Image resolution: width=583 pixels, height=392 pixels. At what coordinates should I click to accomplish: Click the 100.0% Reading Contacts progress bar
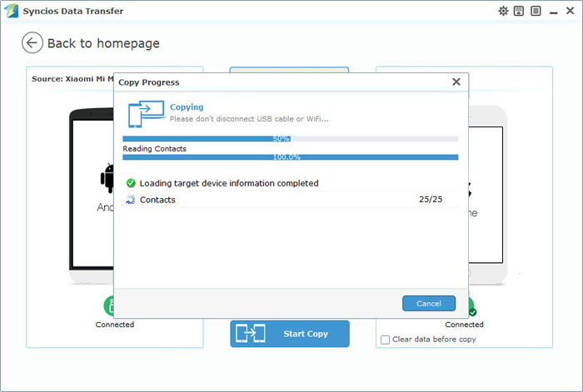pyautogui.click(x=291, y=157)
